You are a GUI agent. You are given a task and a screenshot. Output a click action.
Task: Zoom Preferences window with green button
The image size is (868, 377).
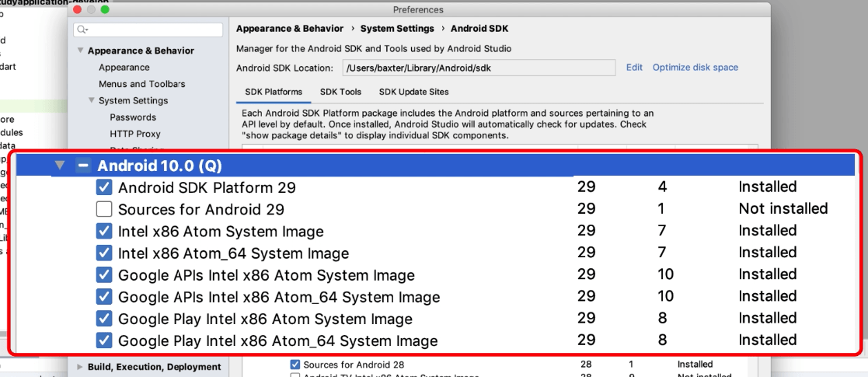(x=105, y=9)
